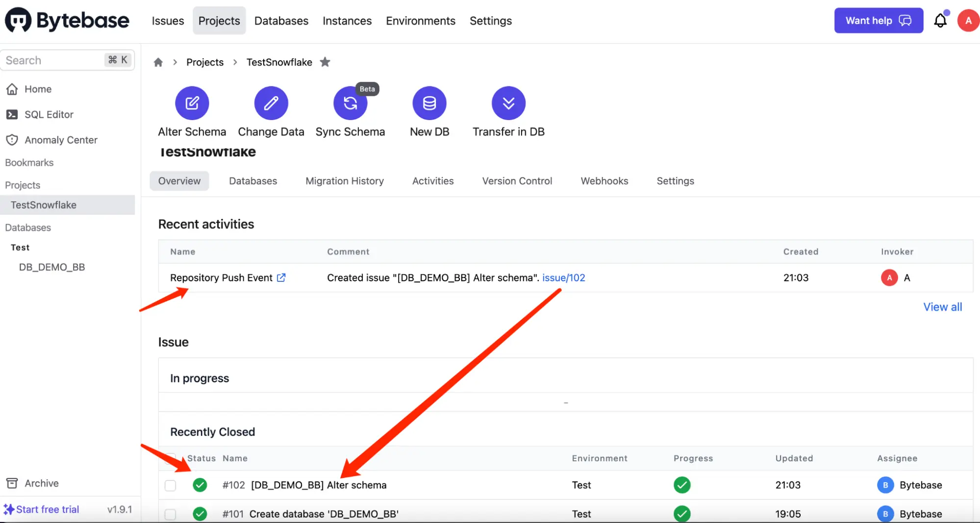The width and height of the screenshot is (980, 523).
Task: Click the Bookmarks sidebar heading
Action: (x=29, y=163)
